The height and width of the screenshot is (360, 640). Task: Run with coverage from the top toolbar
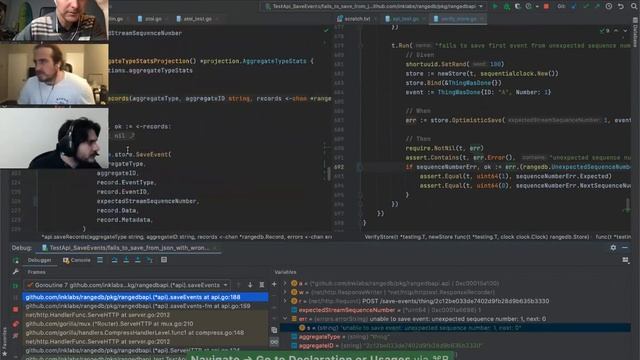click(517, 7)
